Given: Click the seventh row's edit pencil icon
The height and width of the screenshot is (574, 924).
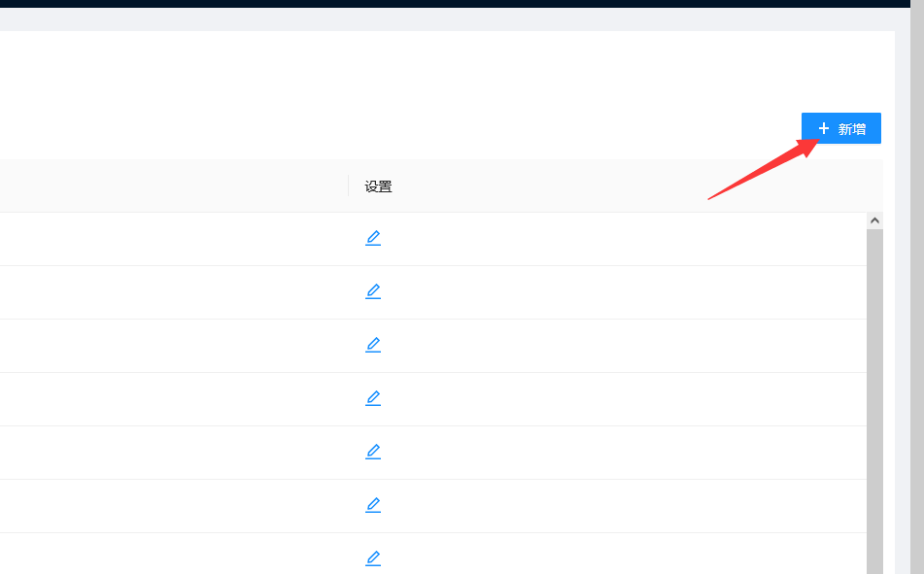Looking at the screenshot, I should (373, 558).
